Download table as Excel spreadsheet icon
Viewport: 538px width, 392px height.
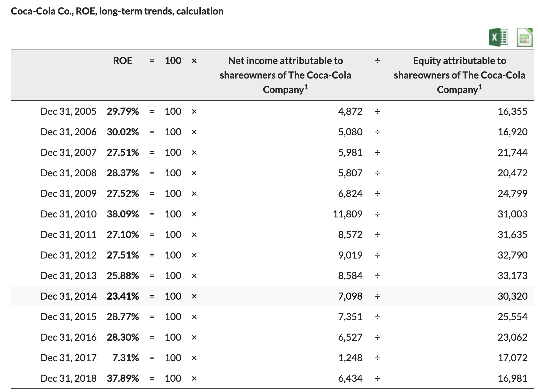pyautogui.click(x=498, y=37)
